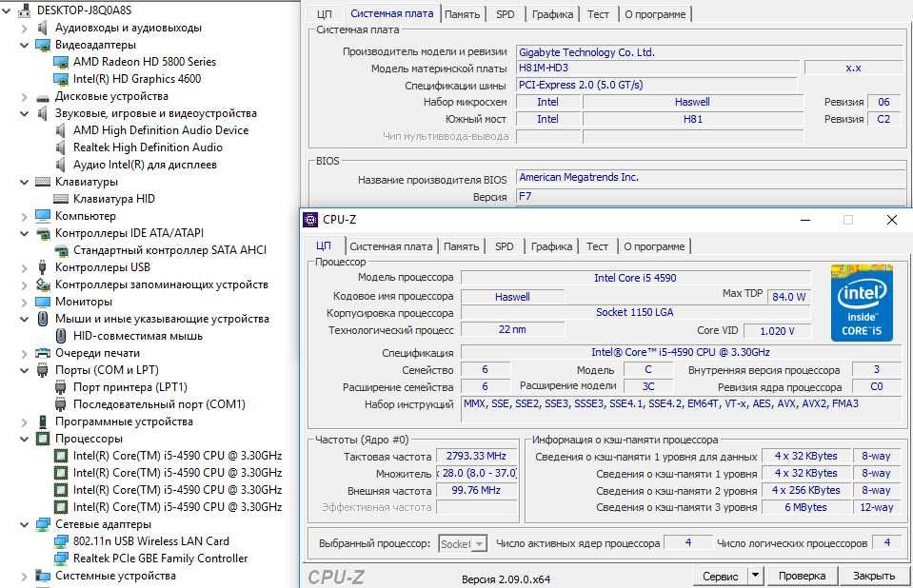Click the Программные устройства icon
Screen dimensions: 913x588
[x=43, y=421]
